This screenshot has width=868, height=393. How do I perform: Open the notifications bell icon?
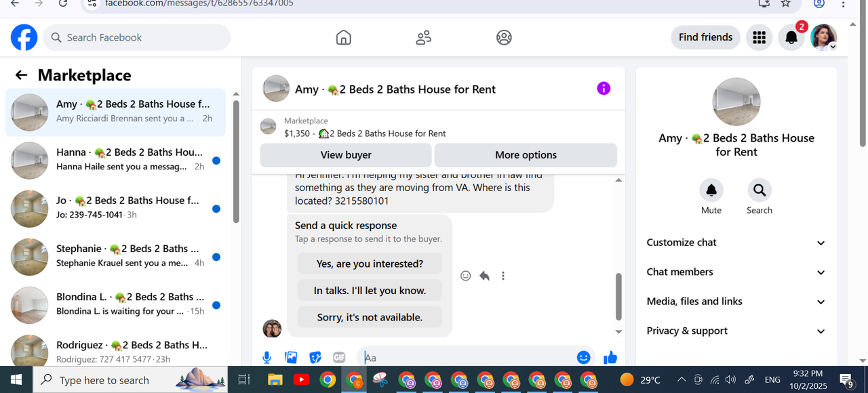coord(791,37)
